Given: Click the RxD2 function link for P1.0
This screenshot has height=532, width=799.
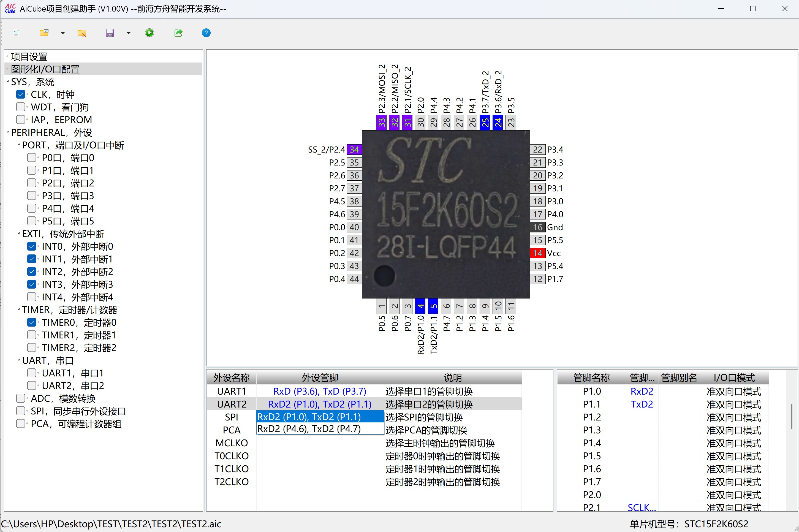Looking at the screenshot, I should (x=641, y=391).
